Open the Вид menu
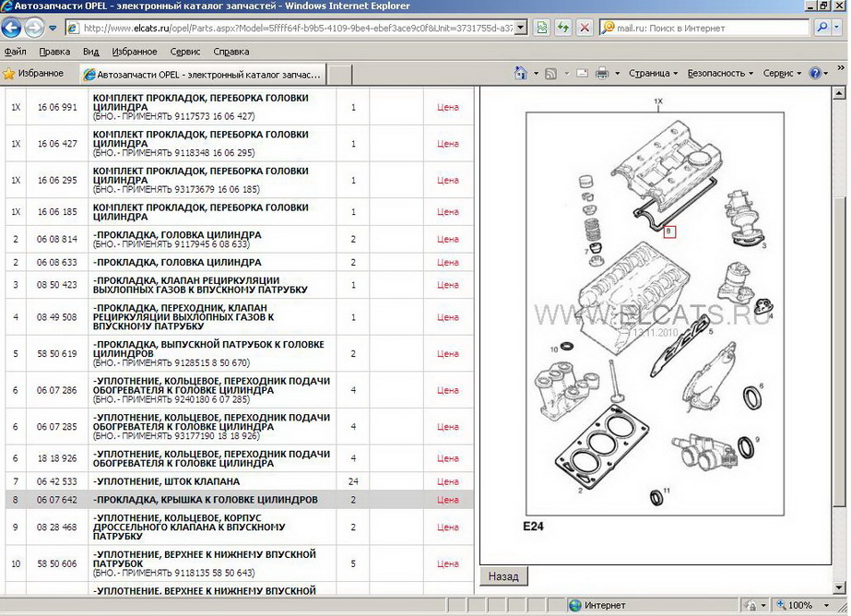851x616 pixels. pyautogui.click(x=90, y=52)
